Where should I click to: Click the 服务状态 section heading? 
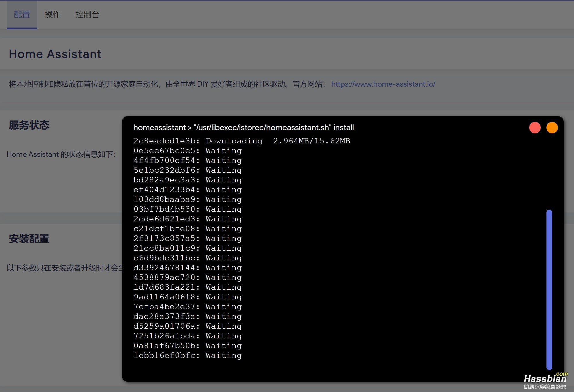29,125
